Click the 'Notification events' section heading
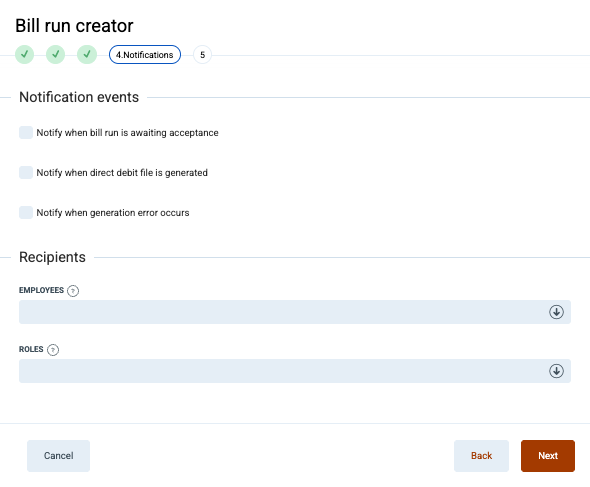 click(x=79, y=97)
